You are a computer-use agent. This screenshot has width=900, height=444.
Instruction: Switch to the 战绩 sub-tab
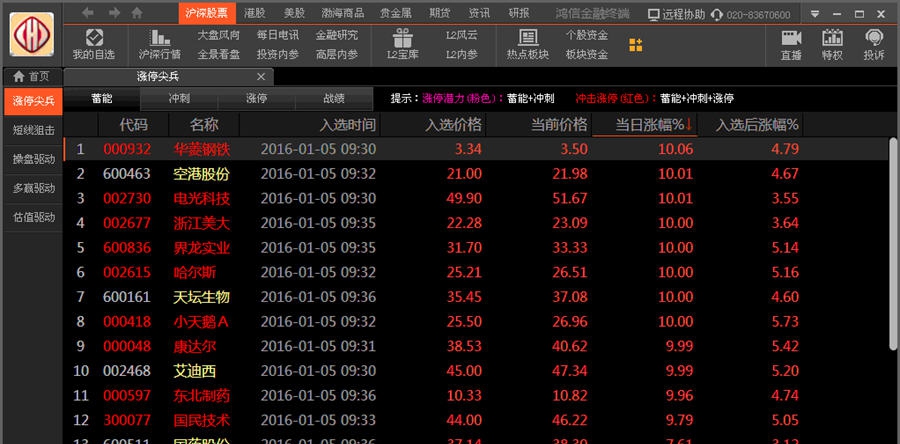click(x=334, y=99)
